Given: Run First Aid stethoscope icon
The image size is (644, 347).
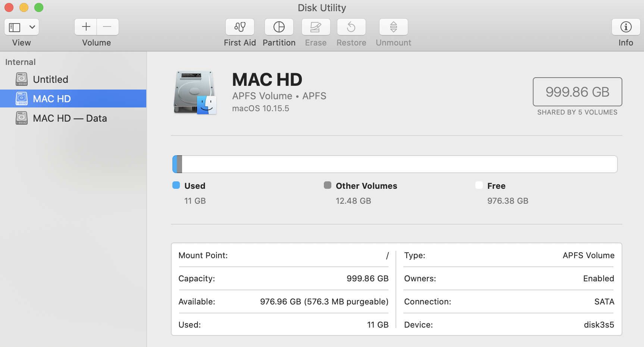Looking at the screenshot, I should tap(240, 27).
